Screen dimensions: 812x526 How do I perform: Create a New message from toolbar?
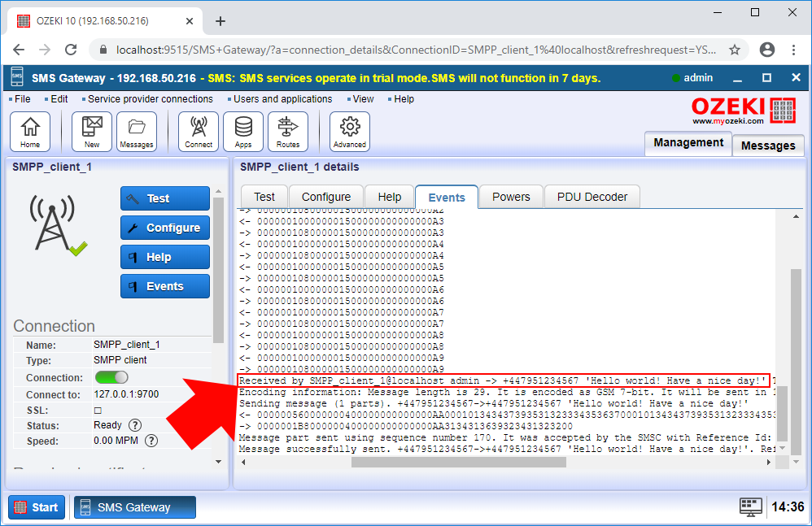(x=92, y=132)
